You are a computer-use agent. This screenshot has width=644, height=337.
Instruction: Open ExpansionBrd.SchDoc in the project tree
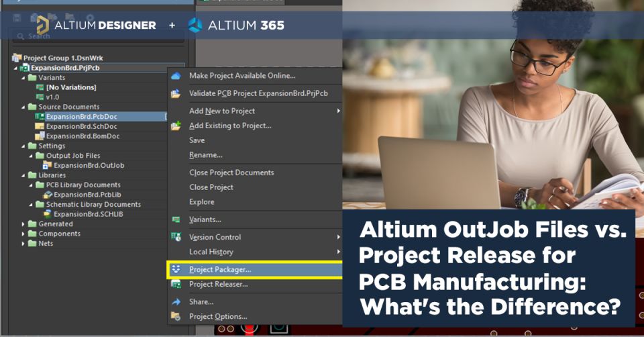81,126
